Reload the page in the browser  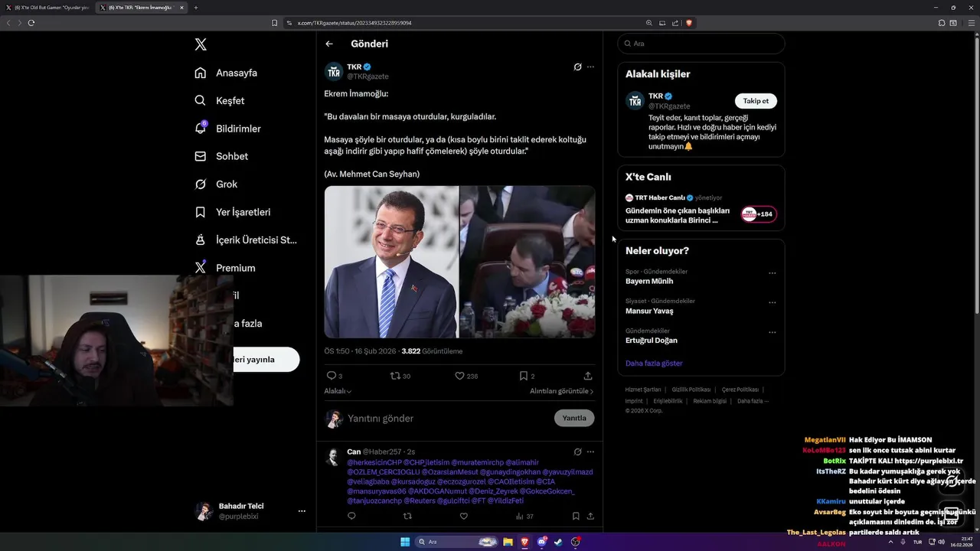pyautogui.click(x=31, y=23)
